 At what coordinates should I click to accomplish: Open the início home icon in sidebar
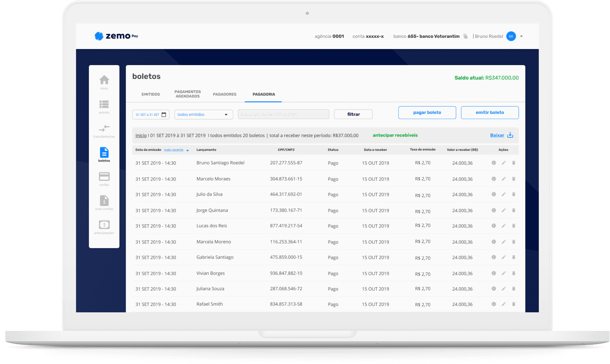coord(104,80)
